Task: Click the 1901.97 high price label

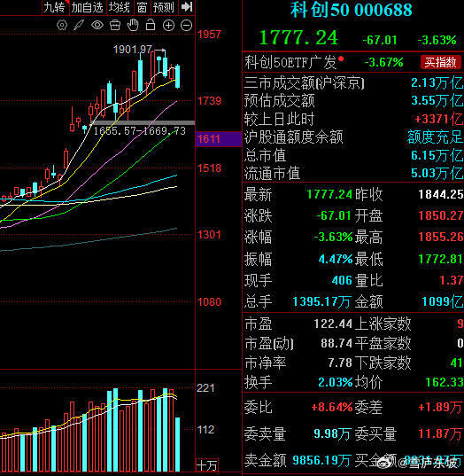Action: coord(132,49)
